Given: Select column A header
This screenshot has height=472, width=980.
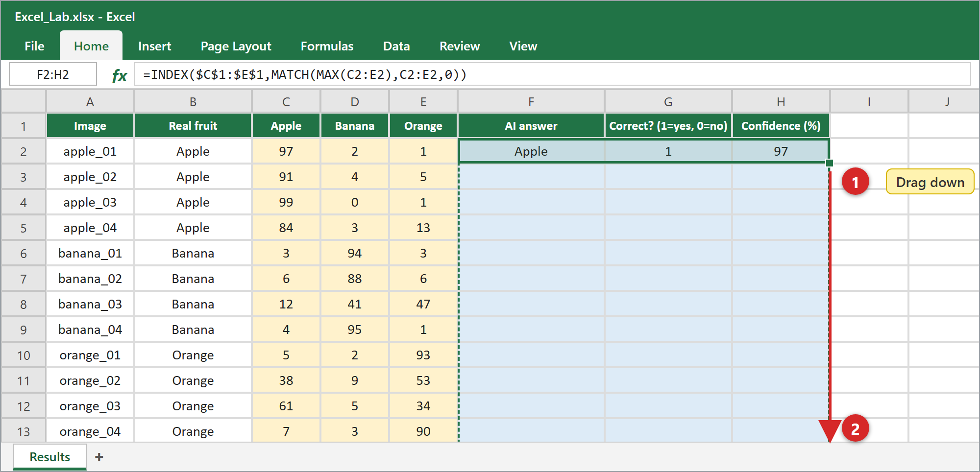Looking at the screenshot, I should point(90,102).
